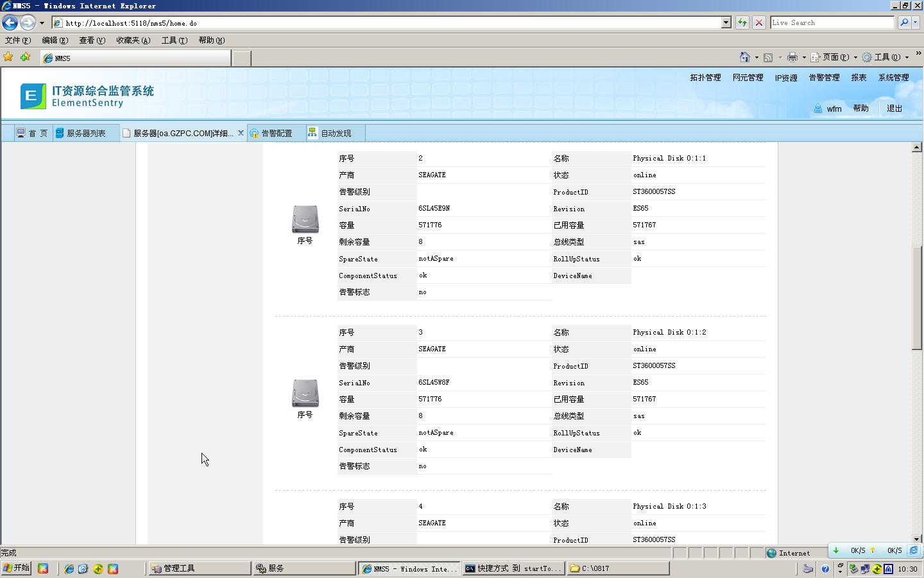The image size is (924, 578).
Task: Click the Home icon in command bar
Action: (x=744, y=57)
